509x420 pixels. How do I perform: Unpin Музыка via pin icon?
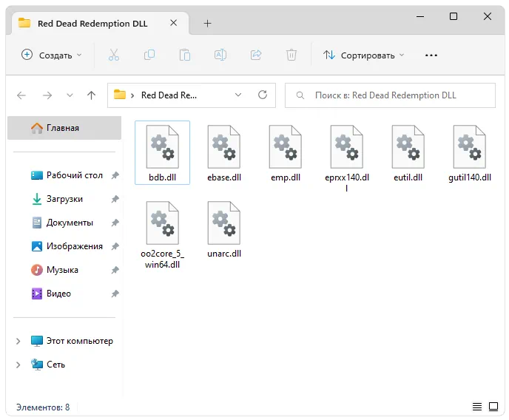coord(115,270)
